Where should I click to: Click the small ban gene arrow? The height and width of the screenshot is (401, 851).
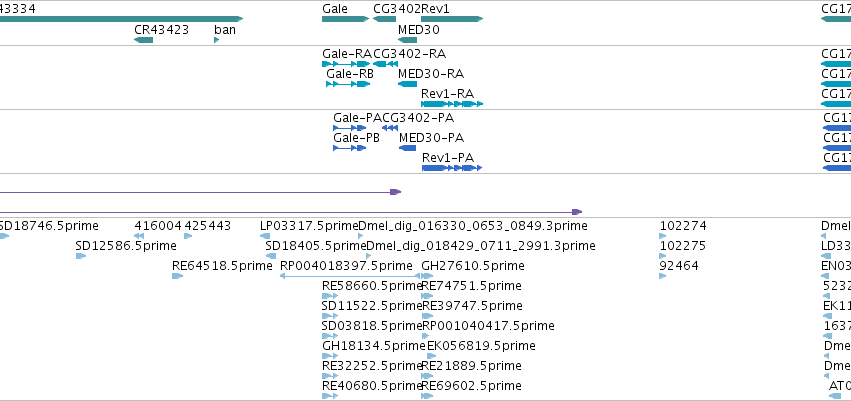coord(217,40)
